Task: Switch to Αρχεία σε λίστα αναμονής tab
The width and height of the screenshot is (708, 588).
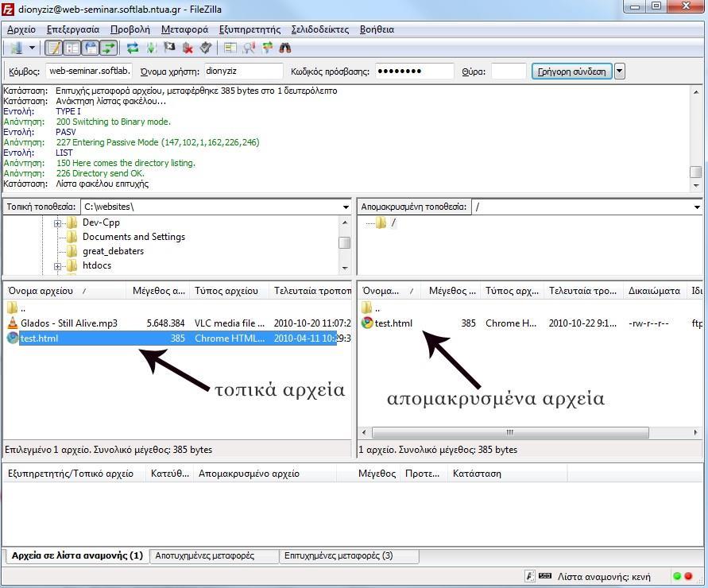Action: pyautogui.click(x=77, y=556)
